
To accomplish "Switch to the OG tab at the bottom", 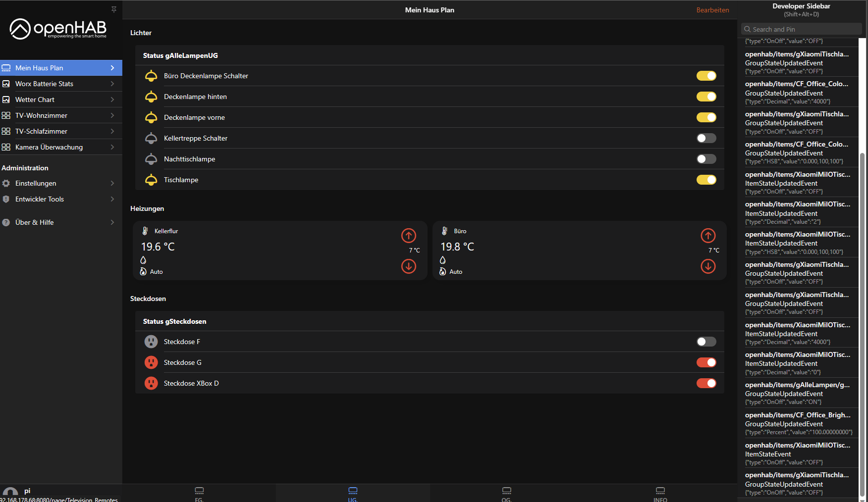I will pos(506,493).
